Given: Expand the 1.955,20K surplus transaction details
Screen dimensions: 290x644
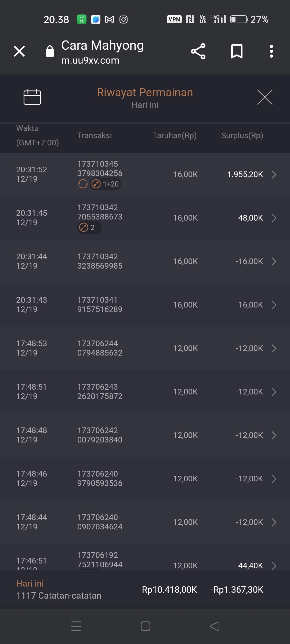Looking at the screenshot, I should [274, 174].
